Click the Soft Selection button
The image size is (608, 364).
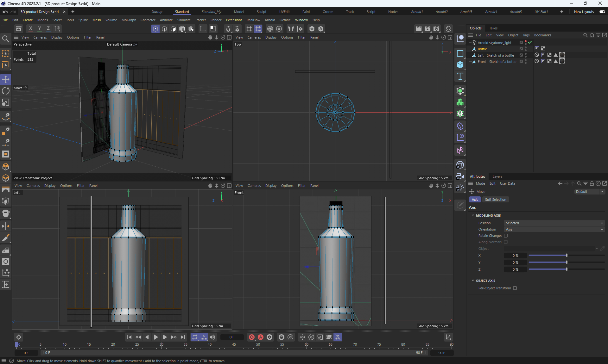[x=495, y=200]
